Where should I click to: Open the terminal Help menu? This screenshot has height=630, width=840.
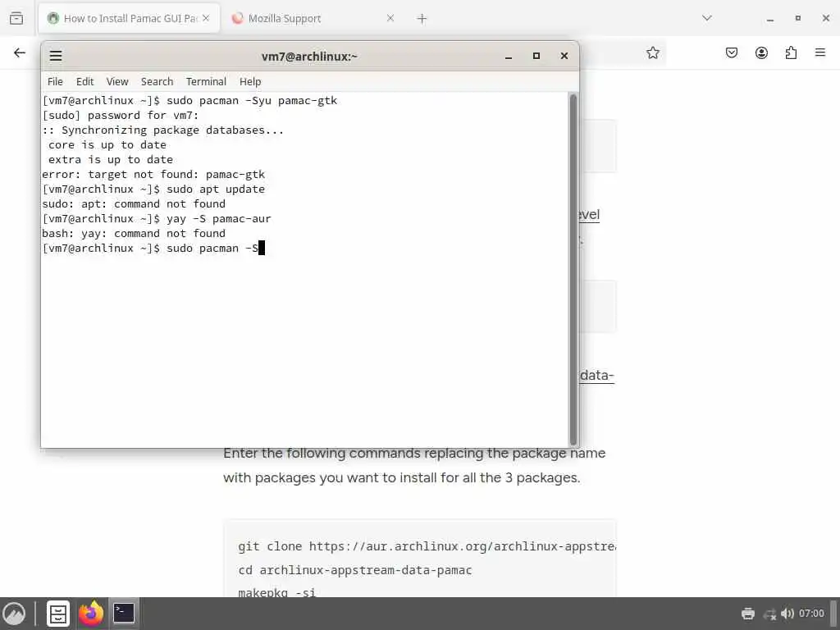[250, 81]
